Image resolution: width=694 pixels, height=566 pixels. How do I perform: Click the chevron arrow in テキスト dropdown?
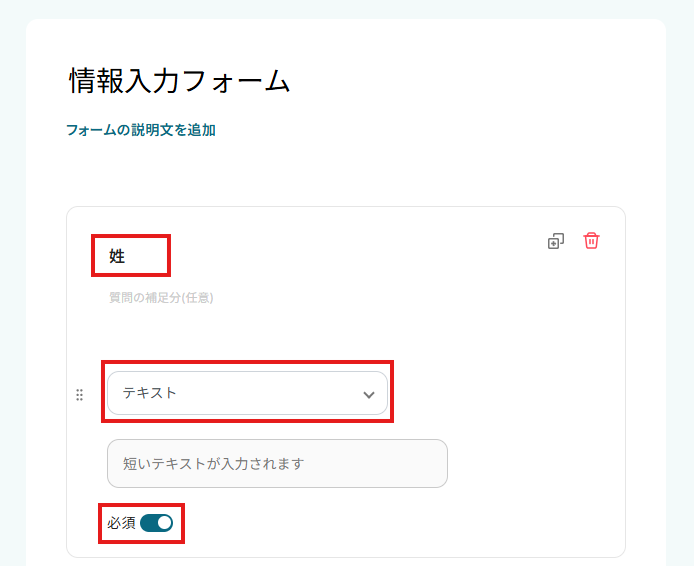coord(368,394)
